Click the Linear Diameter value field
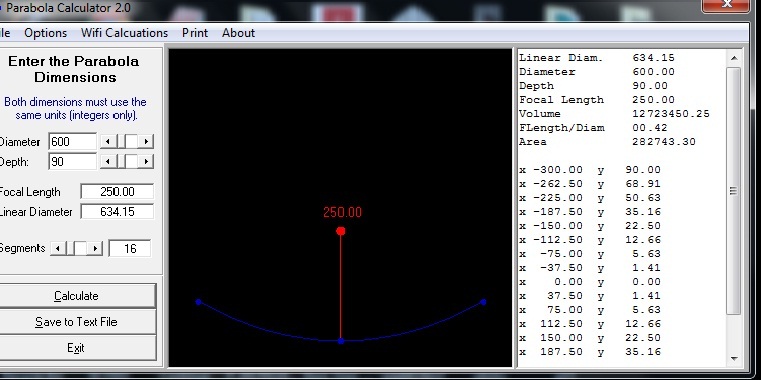 pyautogui.click(x=117, y=212)
